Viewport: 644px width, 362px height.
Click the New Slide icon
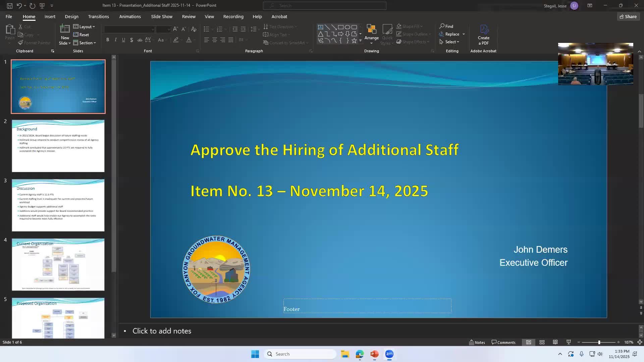coord(64,29)
